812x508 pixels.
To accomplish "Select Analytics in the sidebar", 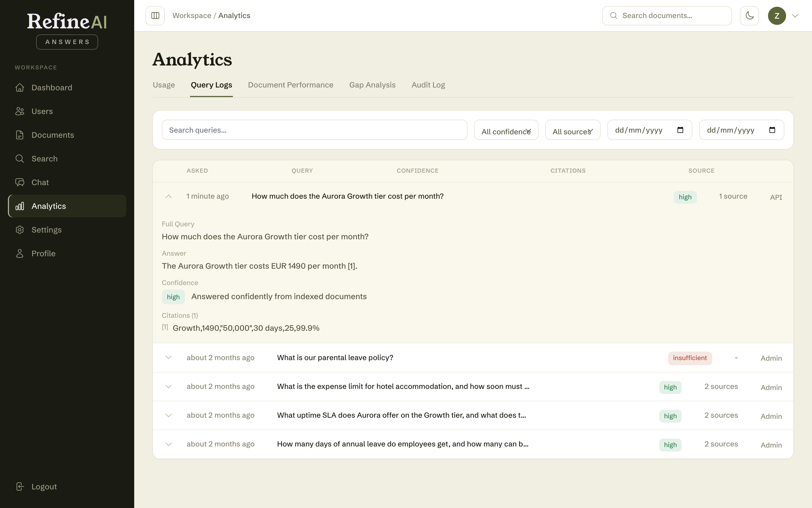I will click(x=67, y=206).
